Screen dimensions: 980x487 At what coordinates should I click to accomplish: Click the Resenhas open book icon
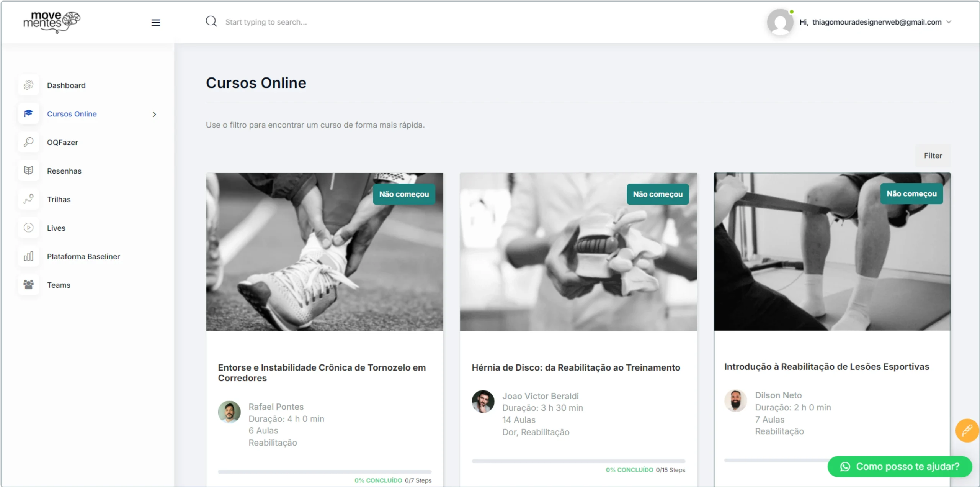click(29, 171)
